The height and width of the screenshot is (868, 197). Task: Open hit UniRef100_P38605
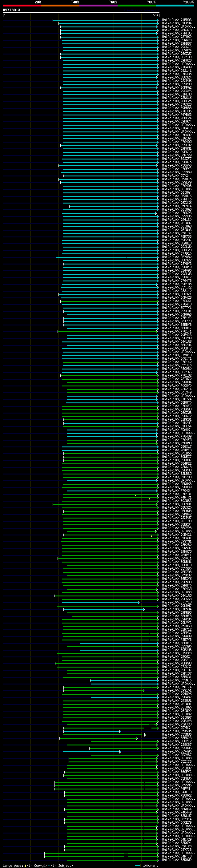(177, 165)
